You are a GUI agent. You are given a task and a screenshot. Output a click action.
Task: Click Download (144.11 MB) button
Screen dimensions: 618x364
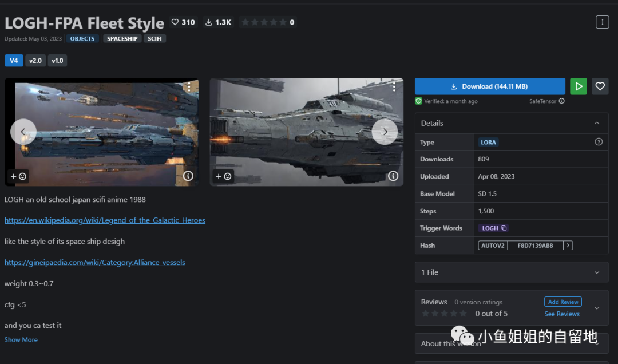pos(490,86)
